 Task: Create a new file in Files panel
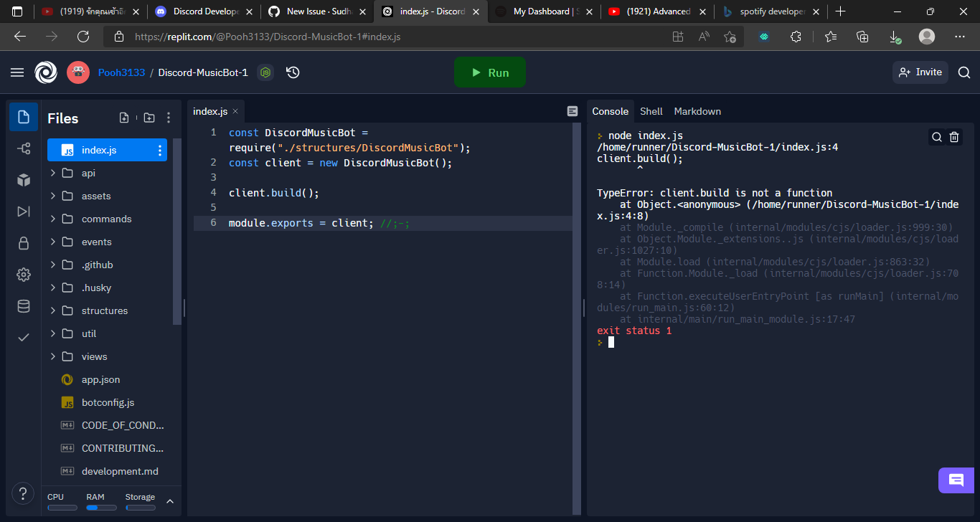click(124, 117)
